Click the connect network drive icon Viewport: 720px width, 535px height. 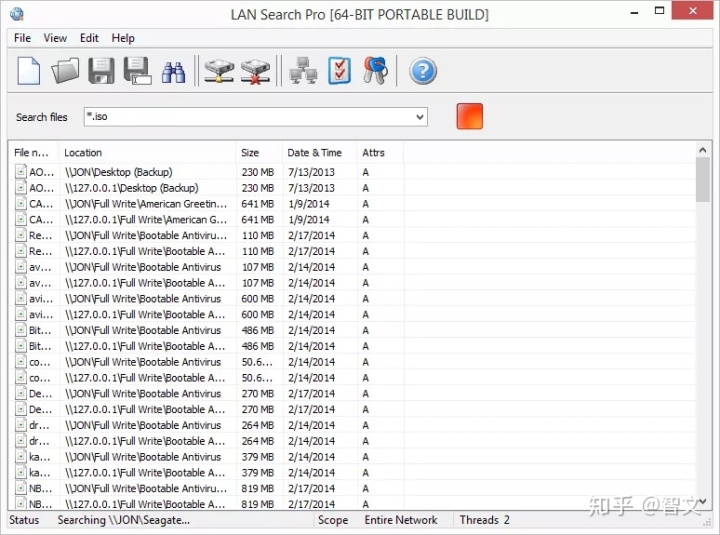point(219,71)
